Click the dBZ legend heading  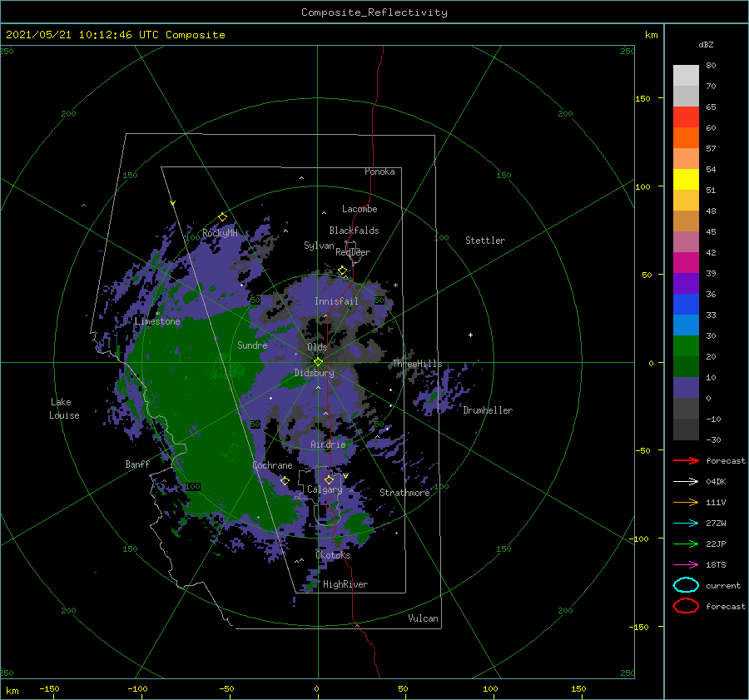coord(706,44)
